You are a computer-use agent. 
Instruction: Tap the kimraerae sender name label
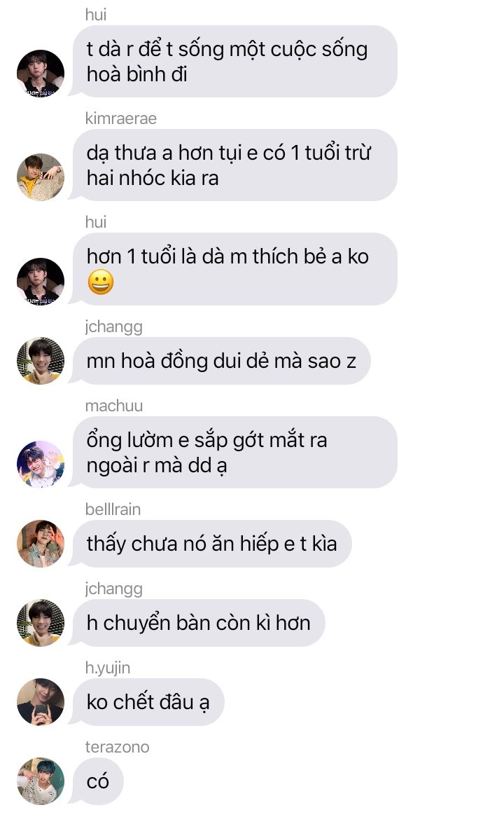point(121,118)
